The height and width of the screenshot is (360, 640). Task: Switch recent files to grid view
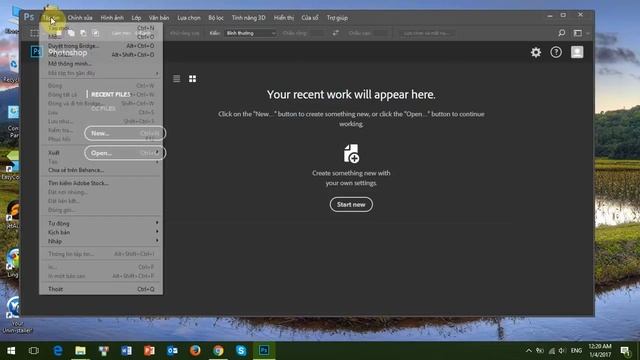coord(192,79)
